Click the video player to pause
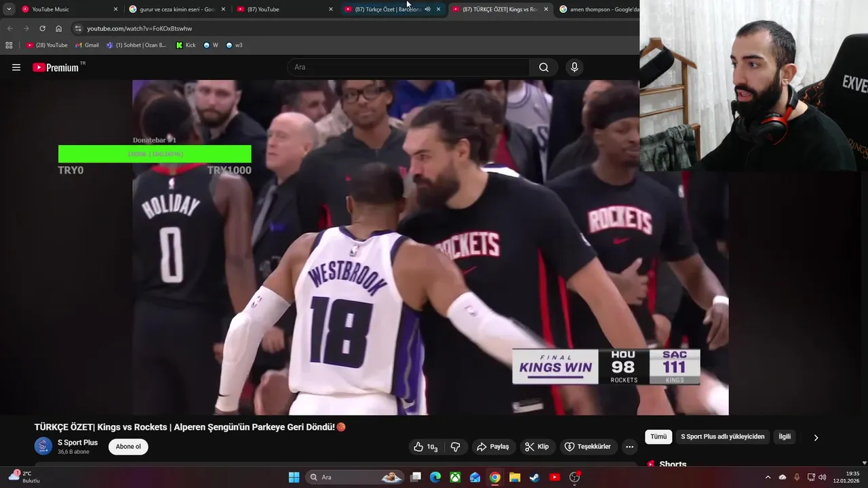 [430, 247]
